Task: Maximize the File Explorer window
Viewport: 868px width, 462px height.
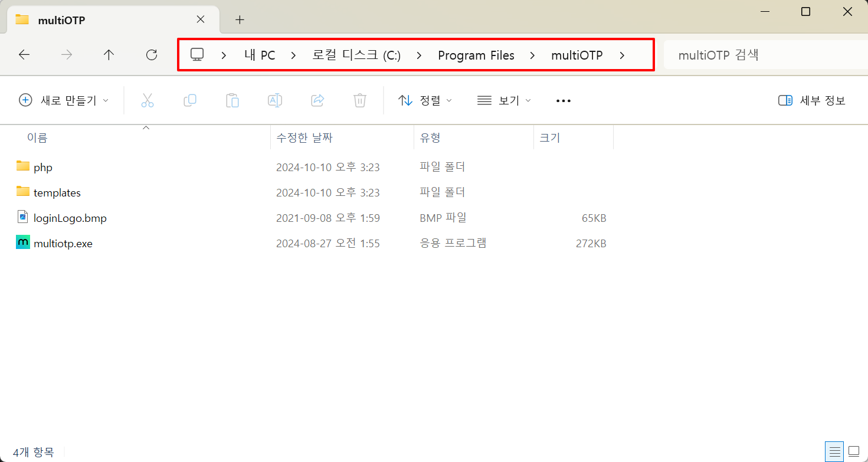Action: (805, 12)
